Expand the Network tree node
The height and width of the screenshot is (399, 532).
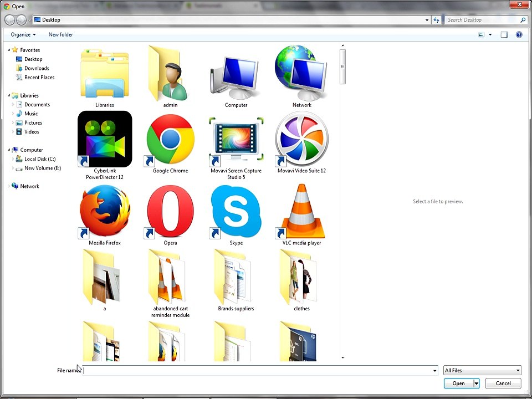tap(9, 186)
